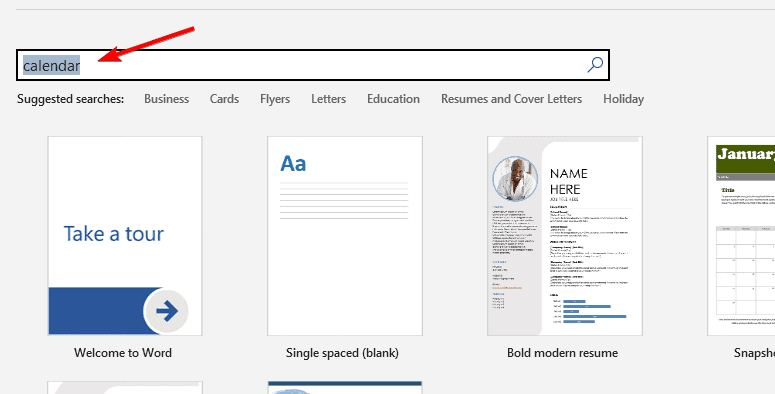
Task: Click the template search field containing calendar
Action: click(x=313, y=65)
